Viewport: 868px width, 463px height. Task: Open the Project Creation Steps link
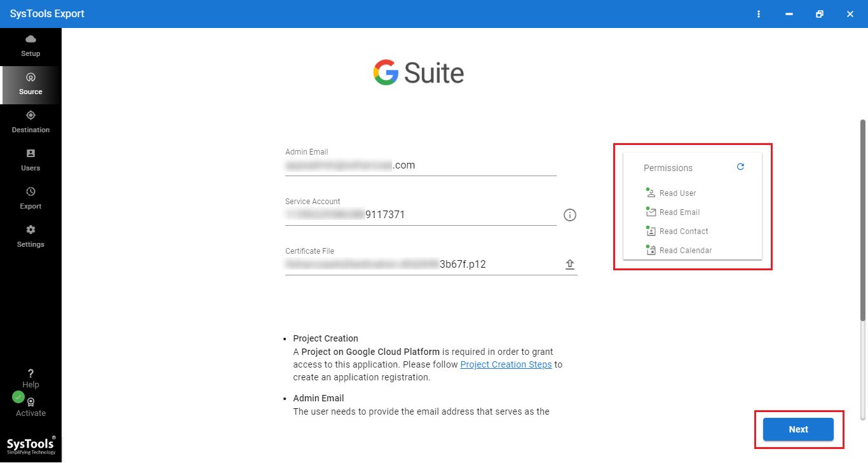pos(506,364)
